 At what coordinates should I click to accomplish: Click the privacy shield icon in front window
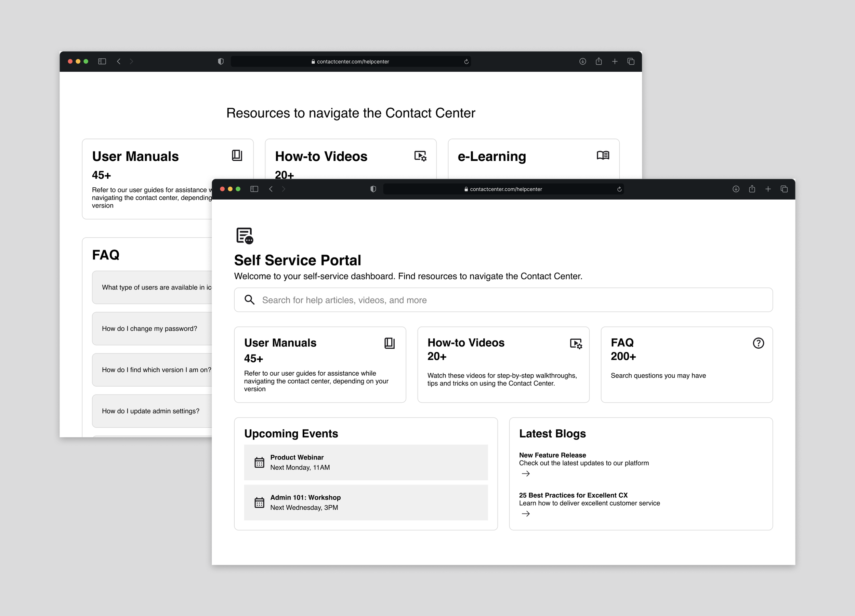373,189
